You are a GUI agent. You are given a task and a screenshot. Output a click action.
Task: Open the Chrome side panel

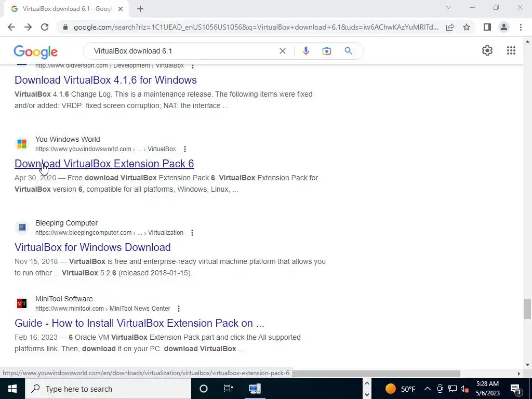pos(487,27)
